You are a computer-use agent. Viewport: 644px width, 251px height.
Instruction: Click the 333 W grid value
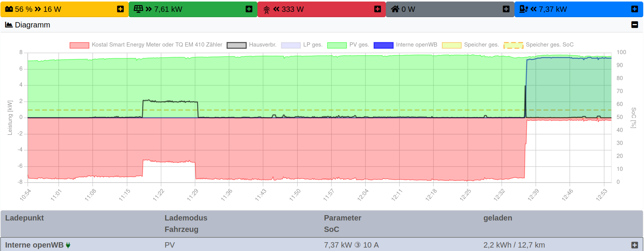coord(293,9)
